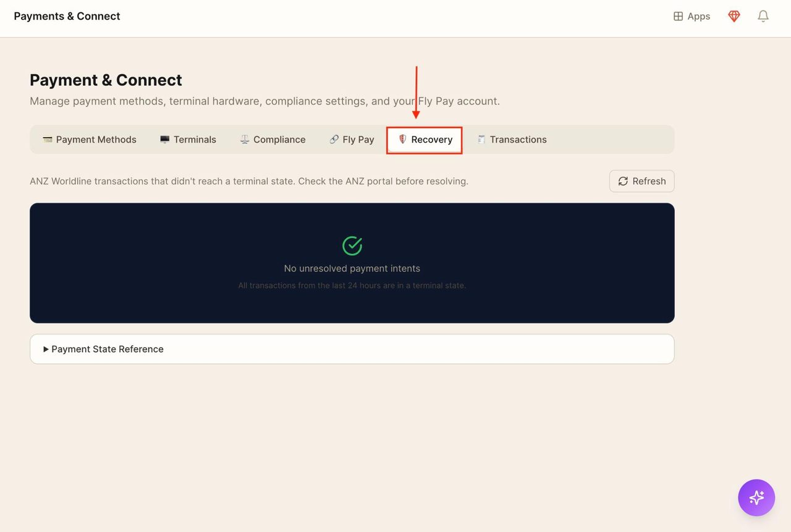Open notifications bell
Image resolution: width=791 pixels, height=532 pixels.
tap(763, 17)
